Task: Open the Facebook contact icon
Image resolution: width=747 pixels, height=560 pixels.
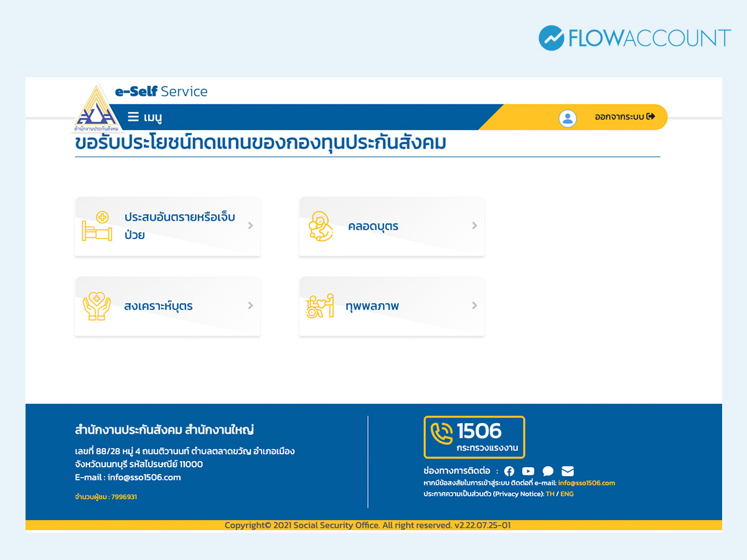Action: [509, 471]
